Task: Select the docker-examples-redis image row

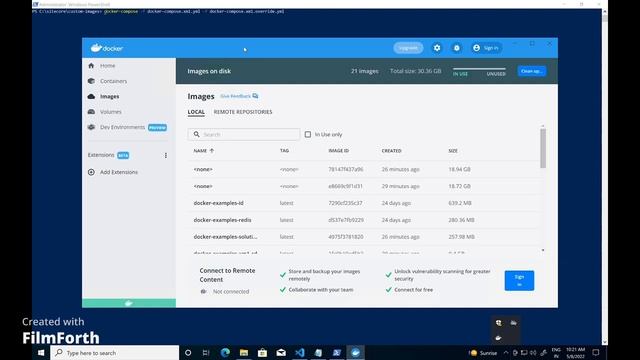Action: pos(363,220)
